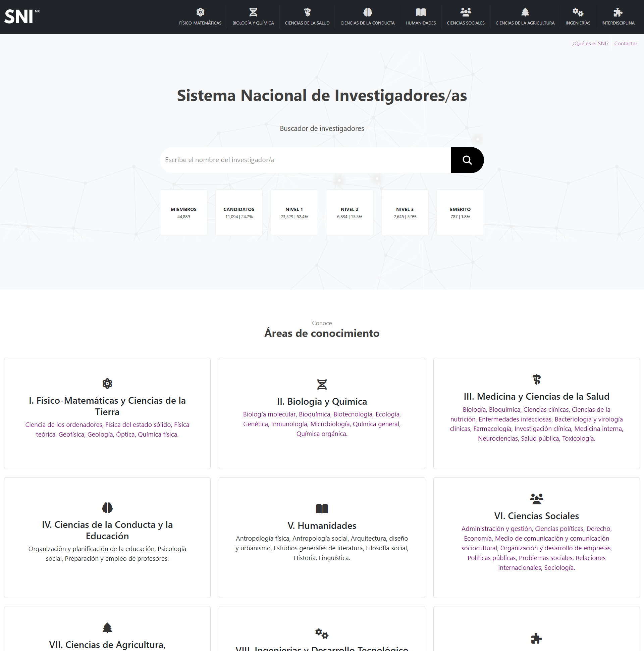This screenshot has width=644, height=651.
Task: Open the II. Biología y Química heading
Action: coord(322,402)
